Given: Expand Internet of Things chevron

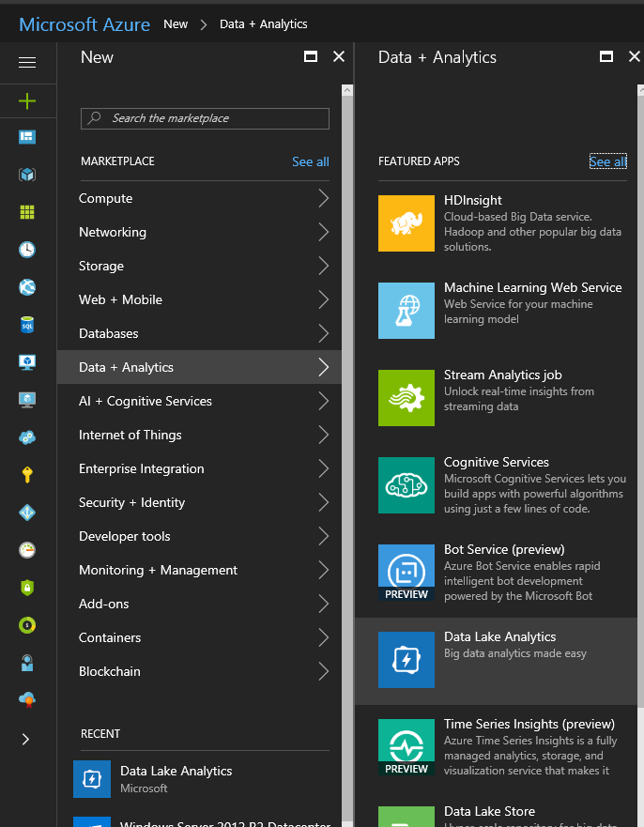Looking at the screenshot, I should (x=323, y=435).
